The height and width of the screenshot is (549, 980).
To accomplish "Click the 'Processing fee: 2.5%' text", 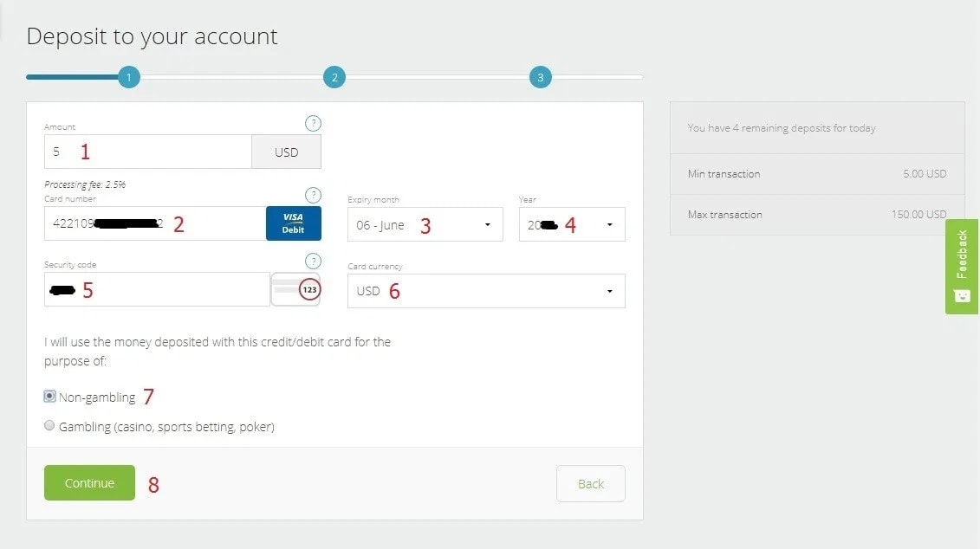I will pyautogui.click(x=85, y=184).
